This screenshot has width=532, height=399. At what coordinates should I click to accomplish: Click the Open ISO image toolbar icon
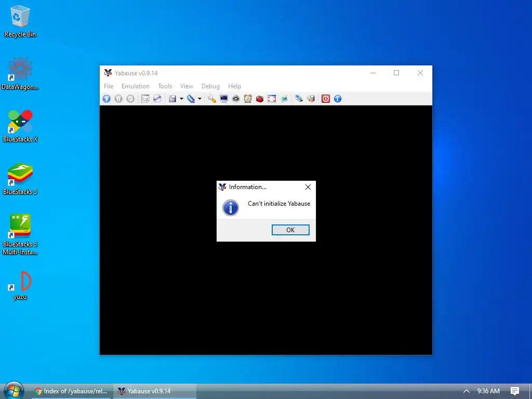(x=145, y=99)
